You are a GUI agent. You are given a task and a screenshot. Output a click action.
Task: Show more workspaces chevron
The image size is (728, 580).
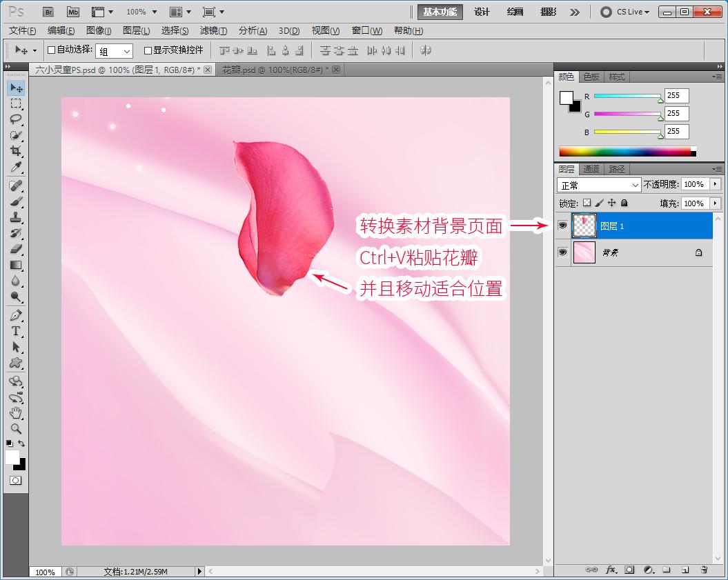575,12
